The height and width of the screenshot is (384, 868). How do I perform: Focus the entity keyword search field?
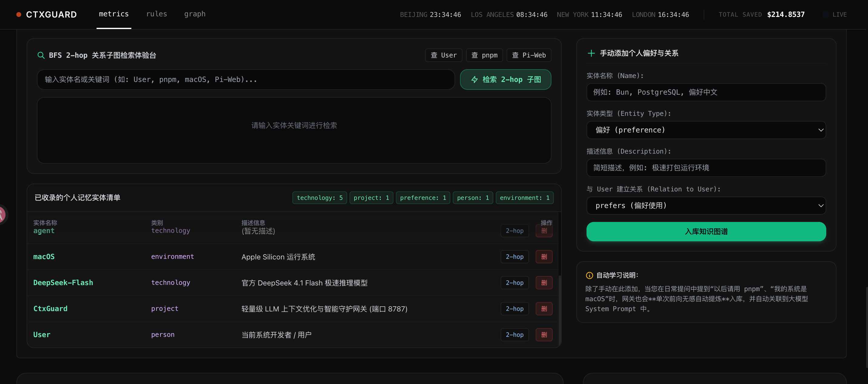(246, 80)
